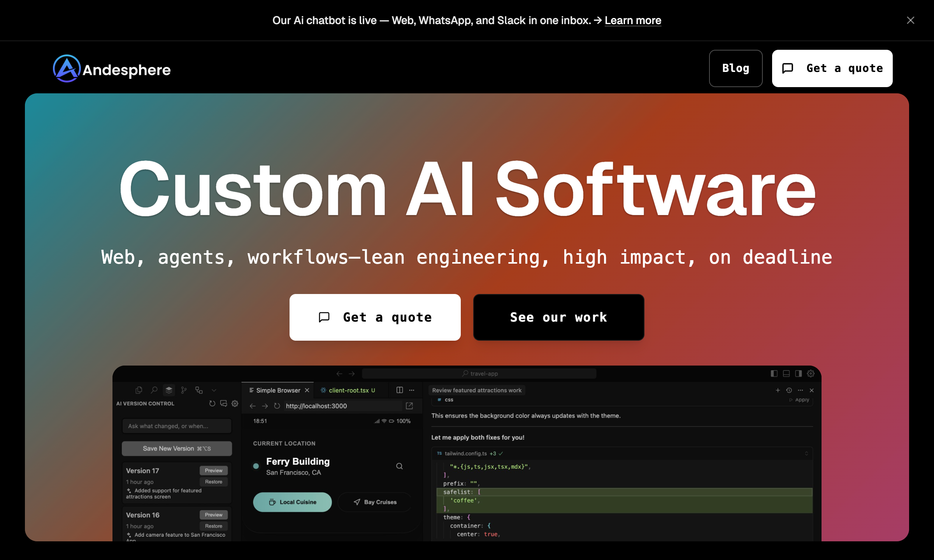Expand the tailwind.config.ts code block chevrons
This screenshot has width=934, height=560.
point(806,453)
